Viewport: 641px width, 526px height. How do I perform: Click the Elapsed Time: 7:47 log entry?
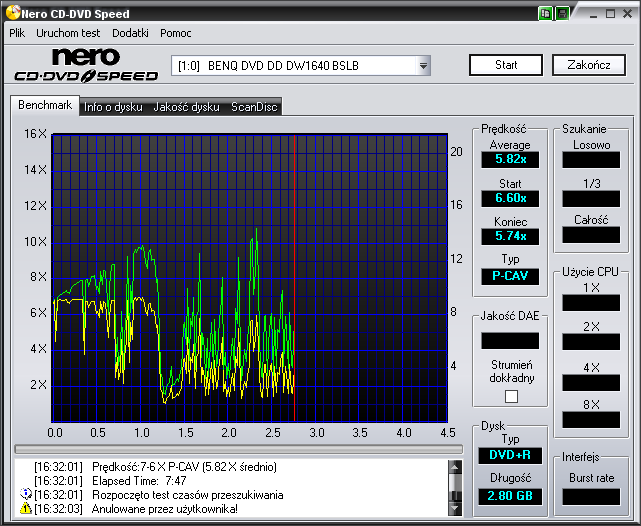[139, 481]
